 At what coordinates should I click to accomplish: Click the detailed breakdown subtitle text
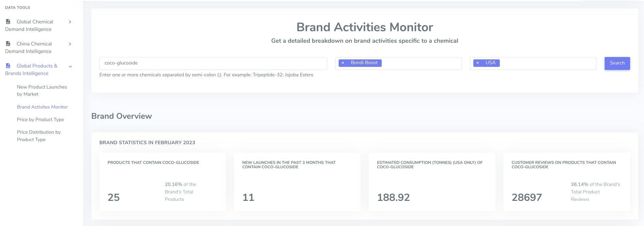pyautogui.click(x=365, y=41)
